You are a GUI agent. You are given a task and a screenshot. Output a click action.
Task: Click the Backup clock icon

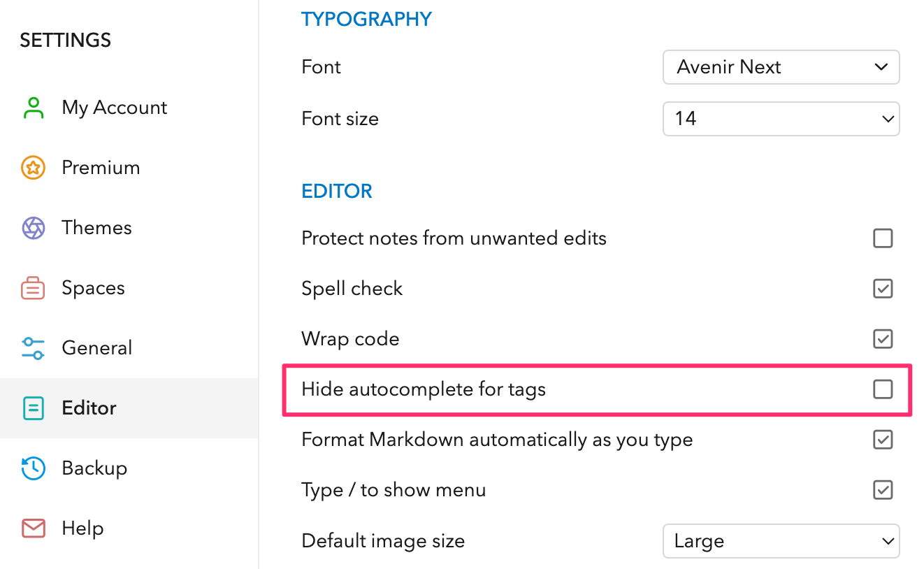click(33, 468)
